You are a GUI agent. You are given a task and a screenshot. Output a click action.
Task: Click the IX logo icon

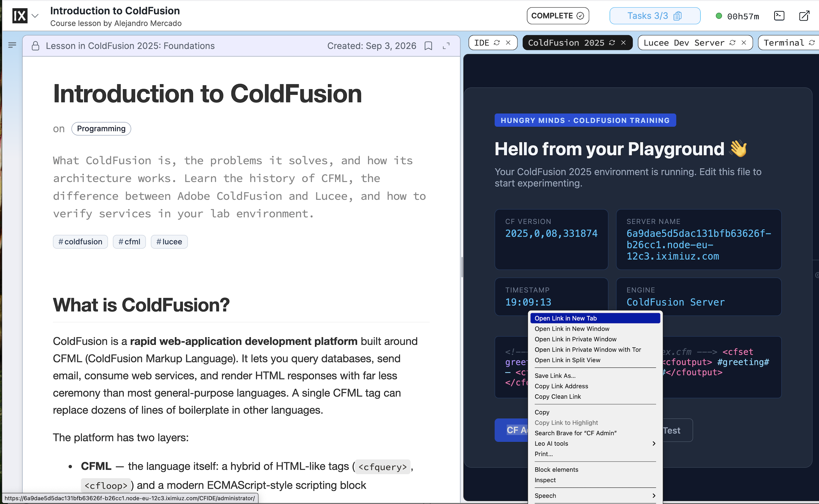coord(20,16)
